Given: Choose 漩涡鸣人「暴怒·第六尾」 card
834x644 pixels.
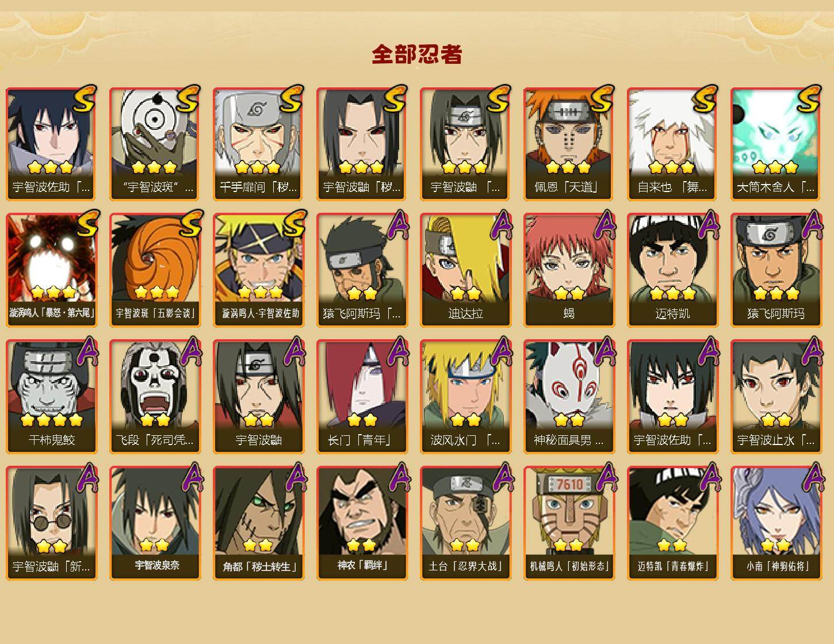Looking at the screenshot, I should click(x=51, y=270).
